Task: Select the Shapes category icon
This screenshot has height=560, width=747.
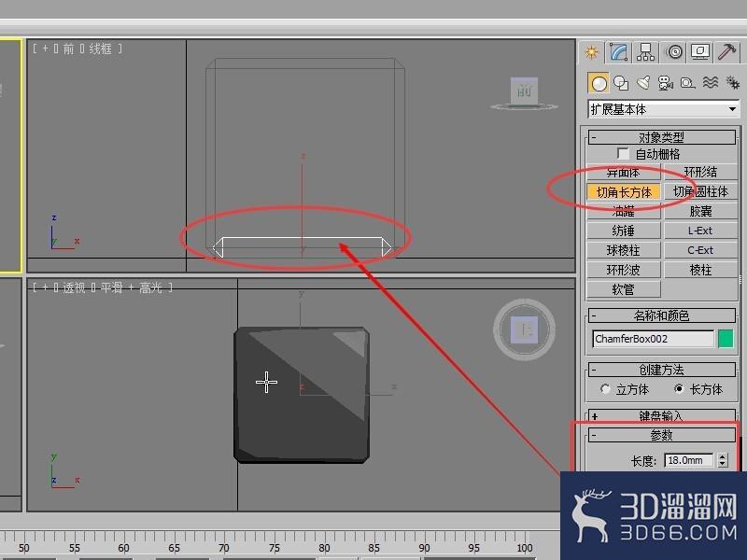Action: (621, 83)
